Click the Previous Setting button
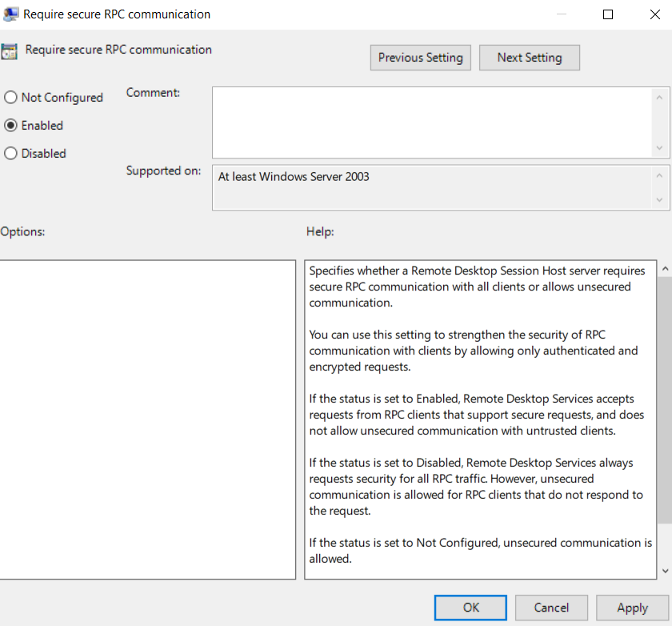This screenshot has height=626, width=672. [x=420, y=57]
